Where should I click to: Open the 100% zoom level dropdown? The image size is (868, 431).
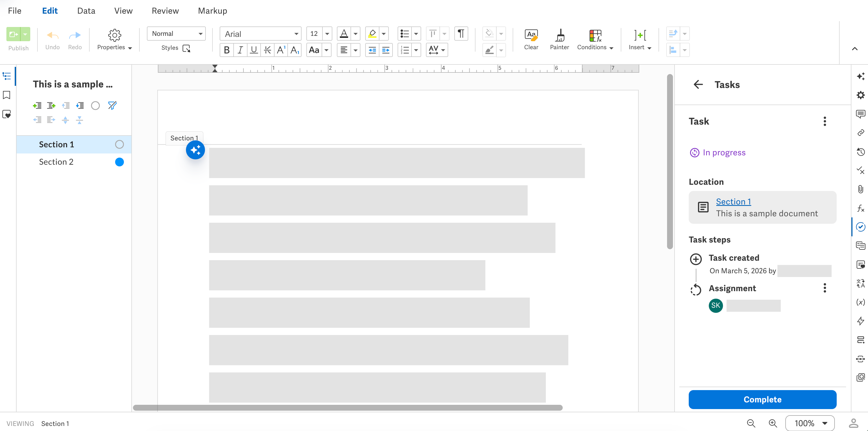click(810, 423)
